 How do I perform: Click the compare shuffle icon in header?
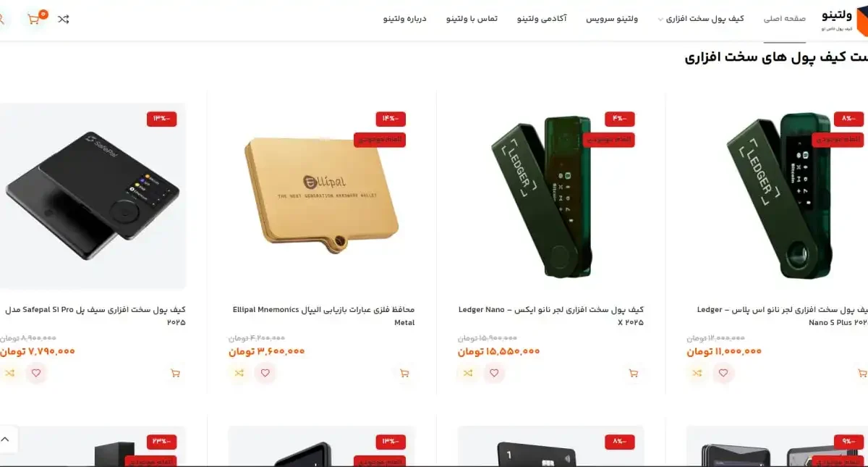click(x=64, y=19)
